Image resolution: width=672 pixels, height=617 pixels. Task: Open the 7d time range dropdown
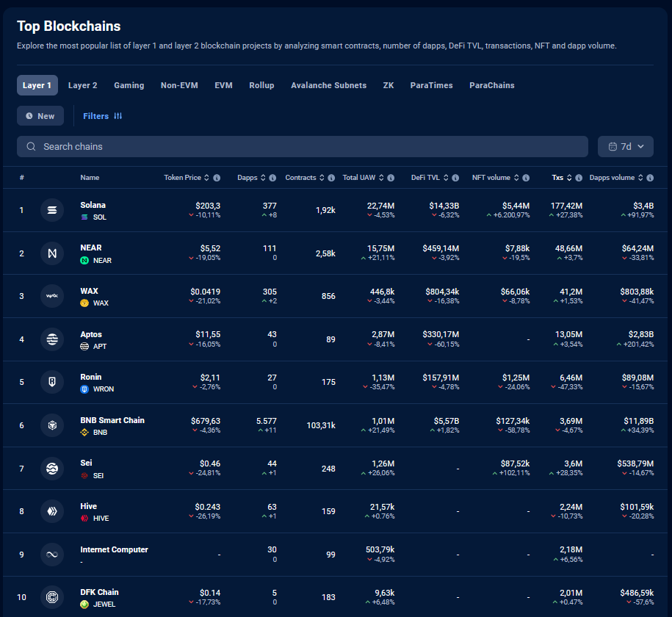pyautogui.click(x=626, y=147)
